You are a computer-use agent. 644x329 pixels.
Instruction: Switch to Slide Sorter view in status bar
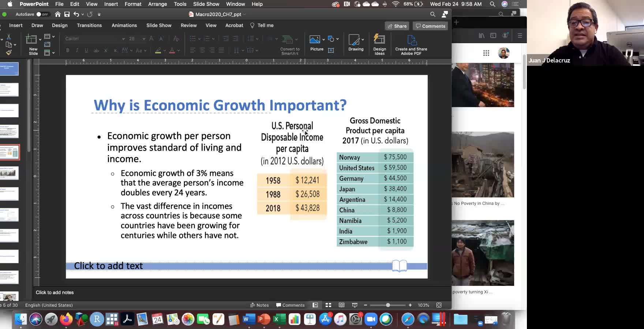click(328, 305)
